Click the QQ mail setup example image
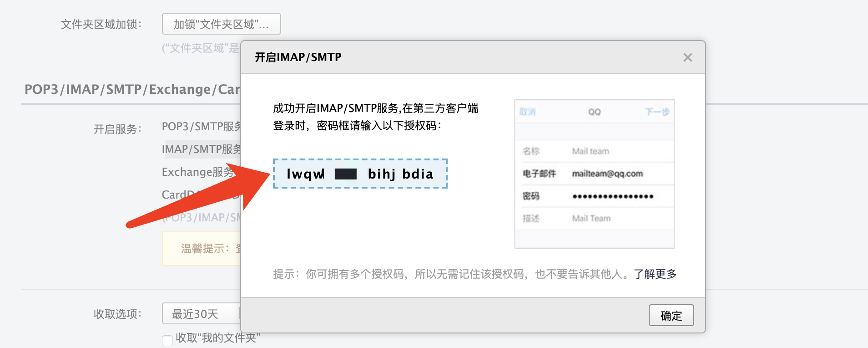Viewport: 868px width, 348px height. tap(594, 174)
